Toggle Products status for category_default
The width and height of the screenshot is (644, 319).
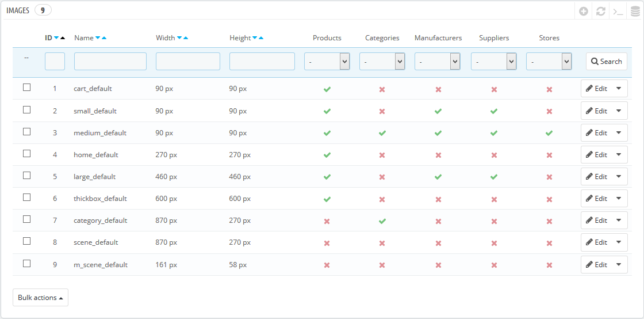(327, 221)
